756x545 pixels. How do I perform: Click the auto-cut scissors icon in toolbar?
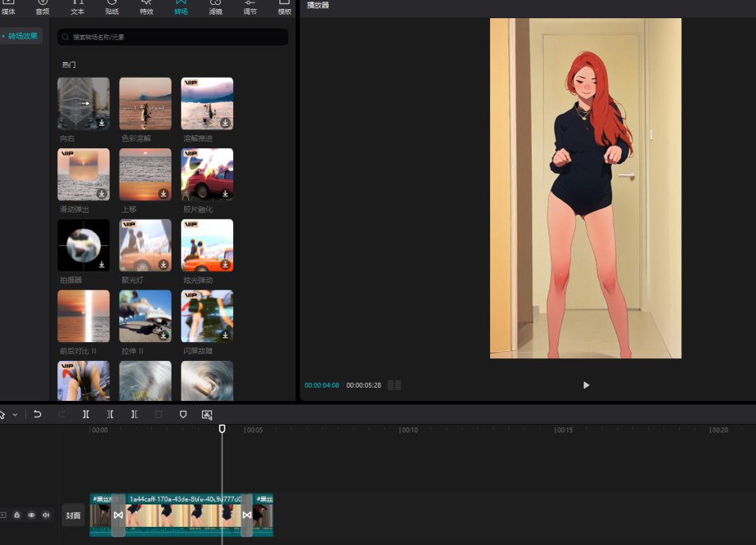click(x=206, y=414)
